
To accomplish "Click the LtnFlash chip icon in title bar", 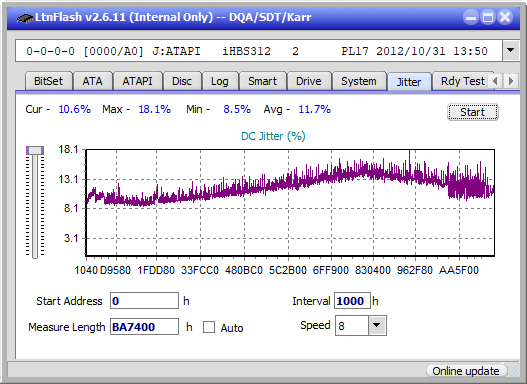I will pyautogui.click(x=25, y=17).
